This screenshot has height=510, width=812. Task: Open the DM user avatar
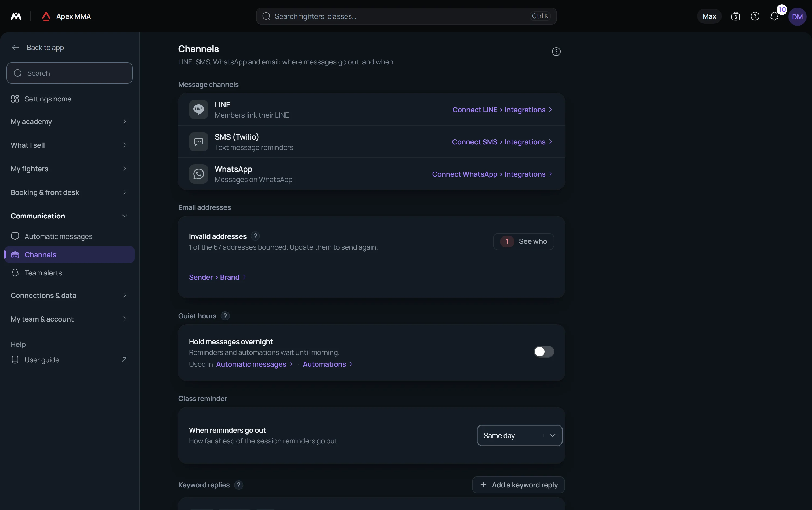(797, 17)
